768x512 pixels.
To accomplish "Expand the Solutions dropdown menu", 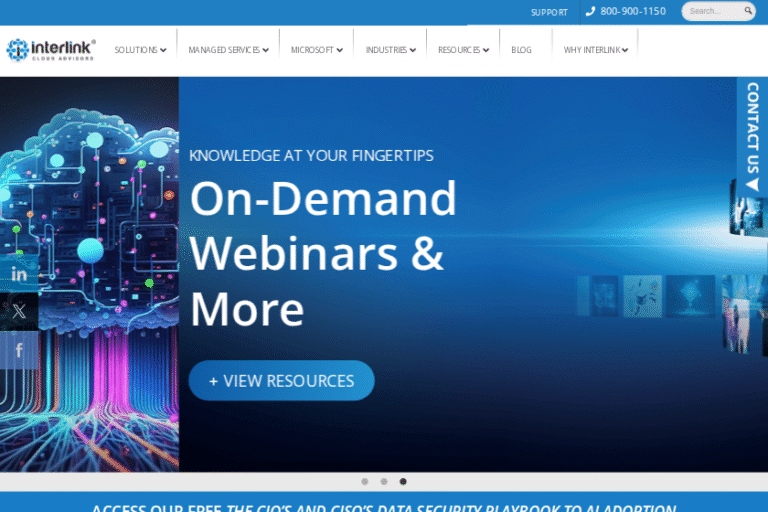I will coord(140,50).
